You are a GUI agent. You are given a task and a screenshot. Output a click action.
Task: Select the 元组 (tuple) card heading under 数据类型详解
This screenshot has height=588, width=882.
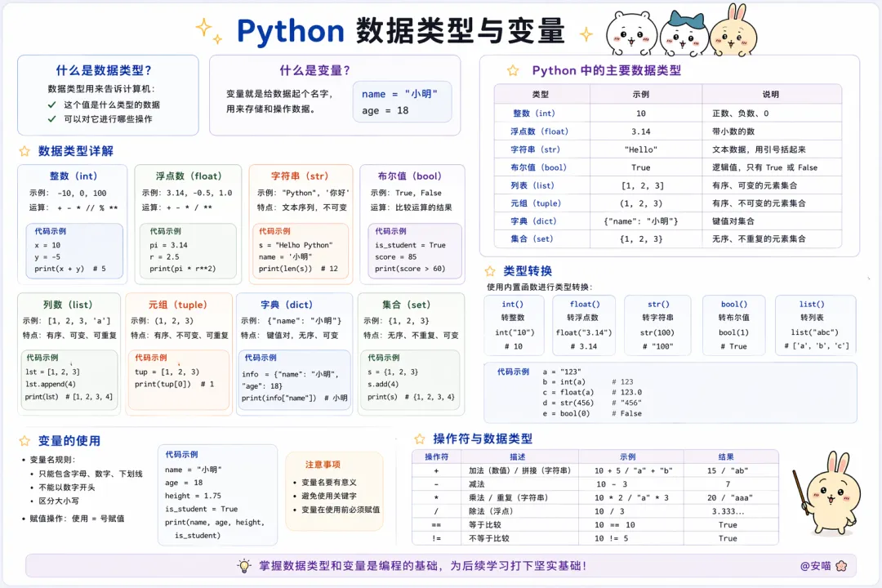177,305
